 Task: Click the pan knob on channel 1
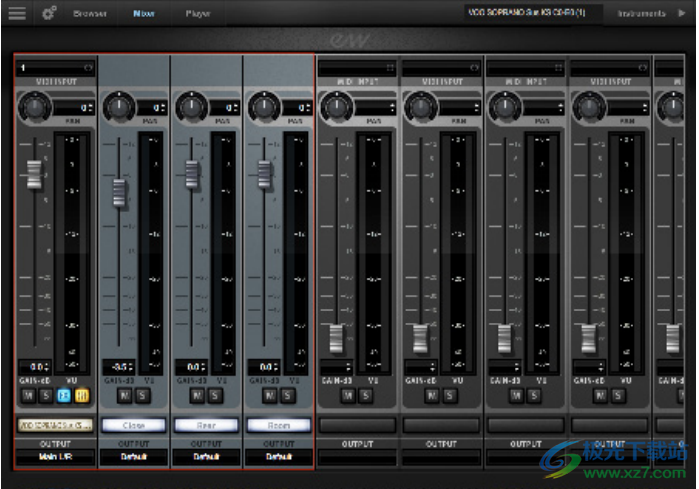pos(35,107)
